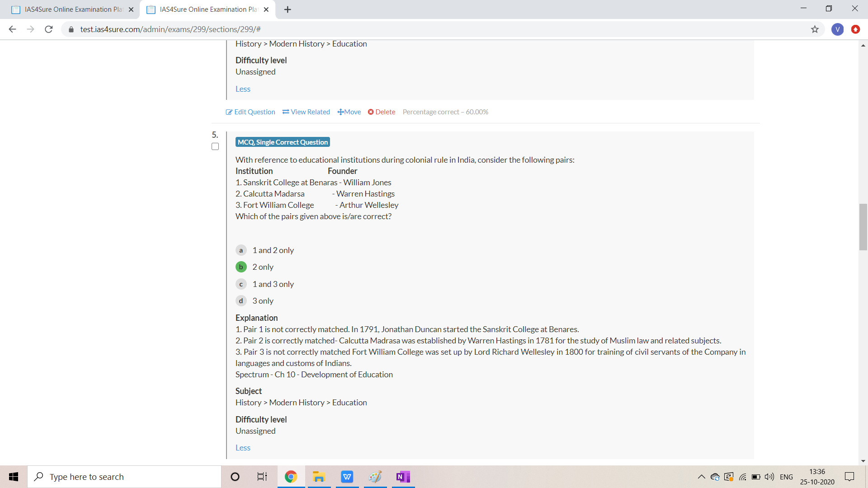Collapse question 5 details with Less

point(243,448)
